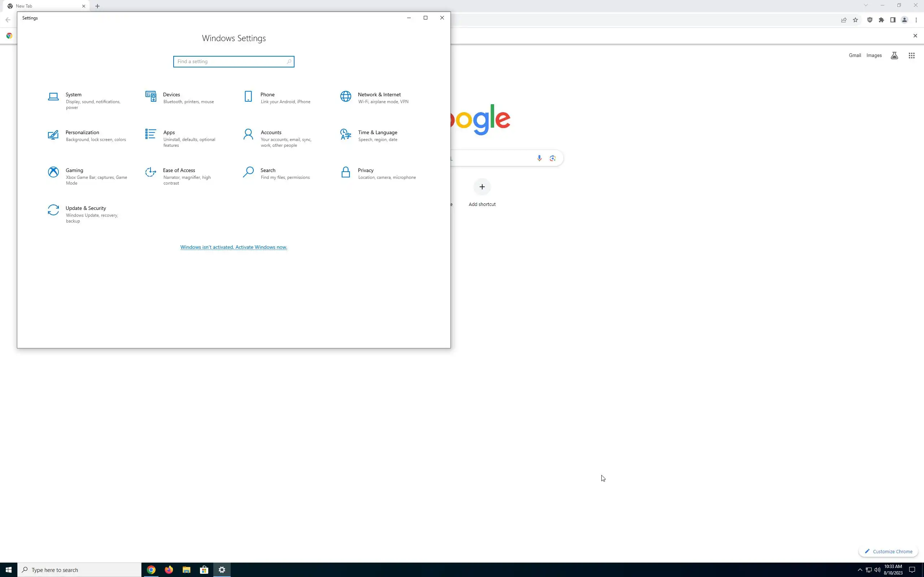Open Ease of Access settings
924x577 pixels.
click(179, 171)
